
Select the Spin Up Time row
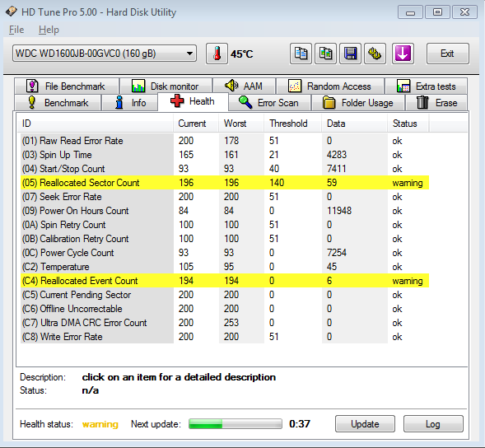(225, 155)
